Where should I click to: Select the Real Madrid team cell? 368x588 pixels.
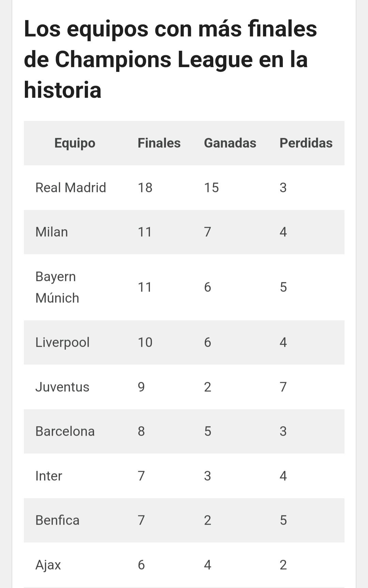pyautogui.click(x=71, y=187)
